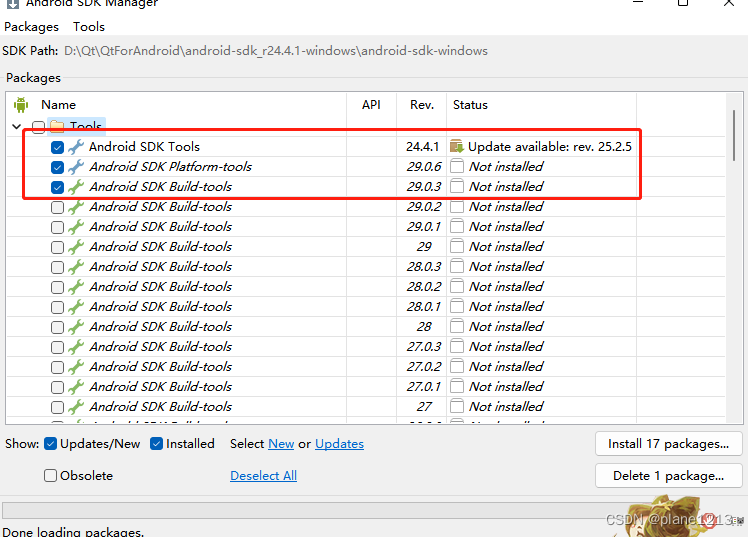Toggle the Installed show filter
This screenshot has width=748, height=537.
[x=156, y=444]
